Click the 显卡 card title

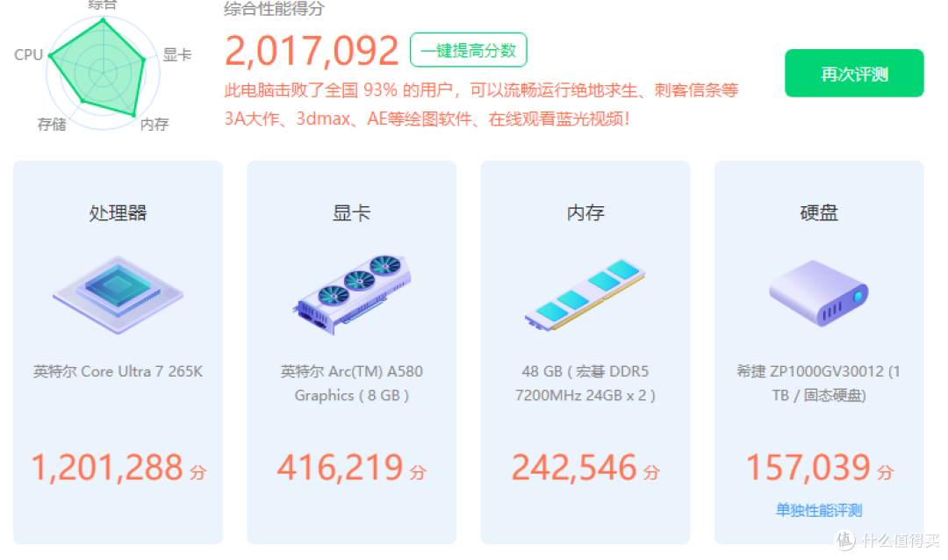351,213
